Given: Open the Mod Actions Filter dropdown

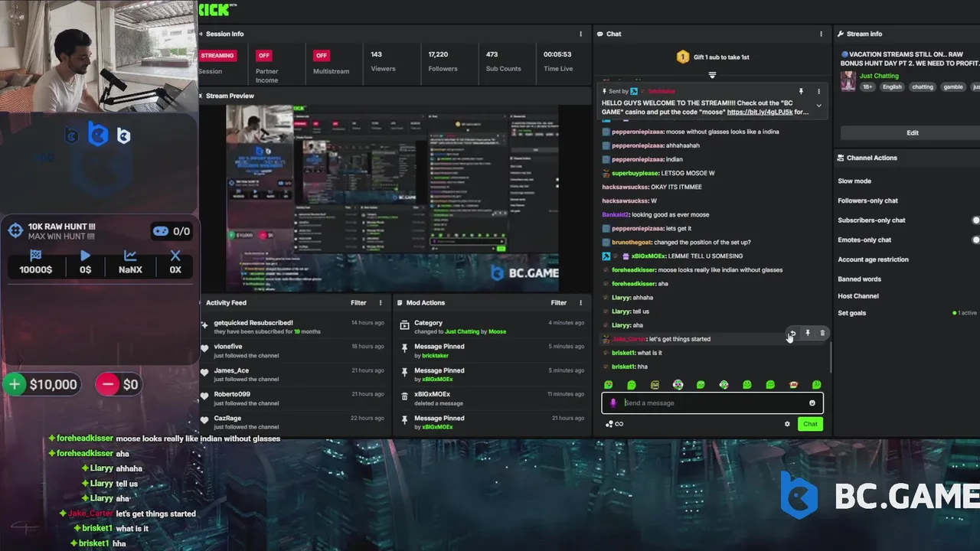Looking at the screenshot, I should [559, 302].
